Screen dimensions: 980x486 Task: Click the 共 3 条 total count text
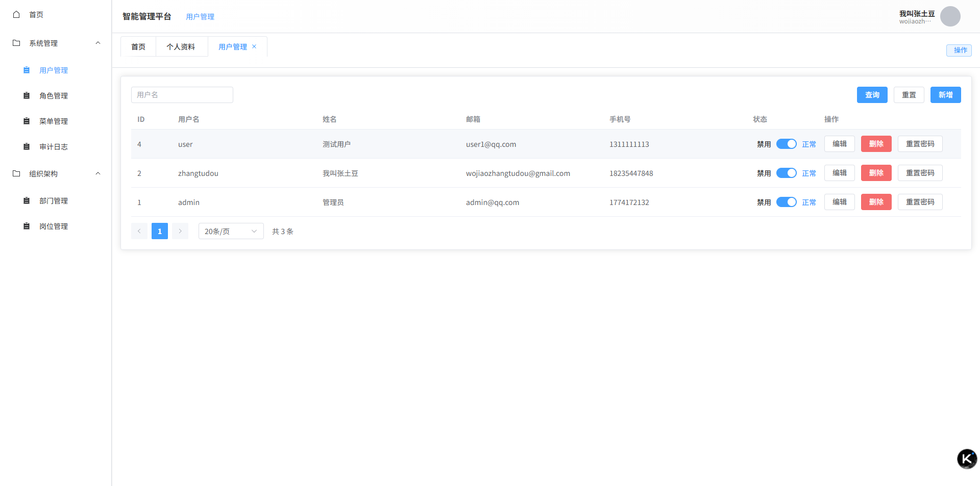(x=283, y=232)
